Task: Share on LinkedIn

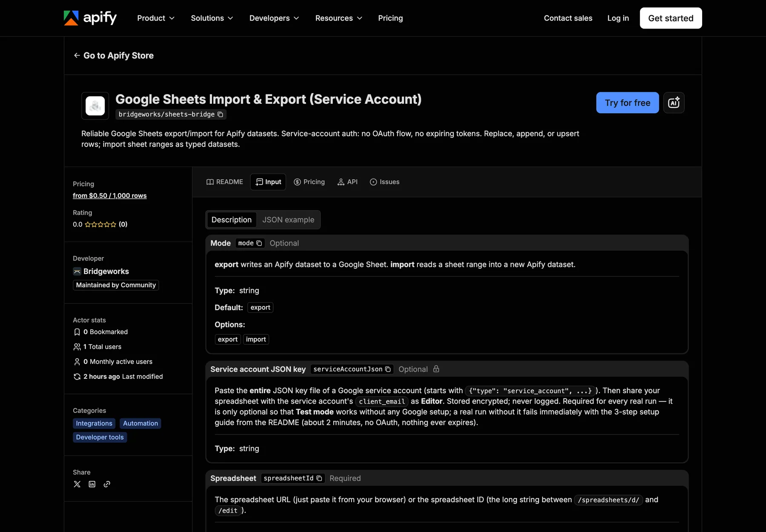Action: point(92,484)
